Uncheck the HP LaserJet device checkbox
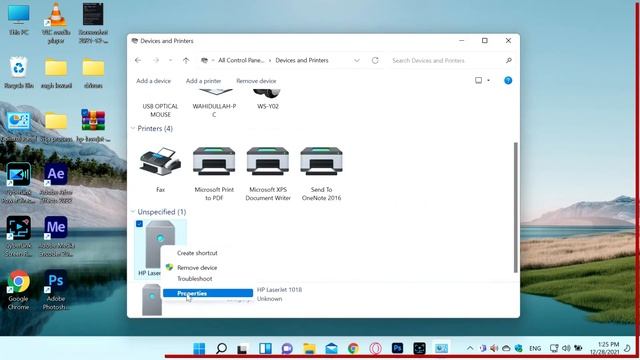 point(139,224)
